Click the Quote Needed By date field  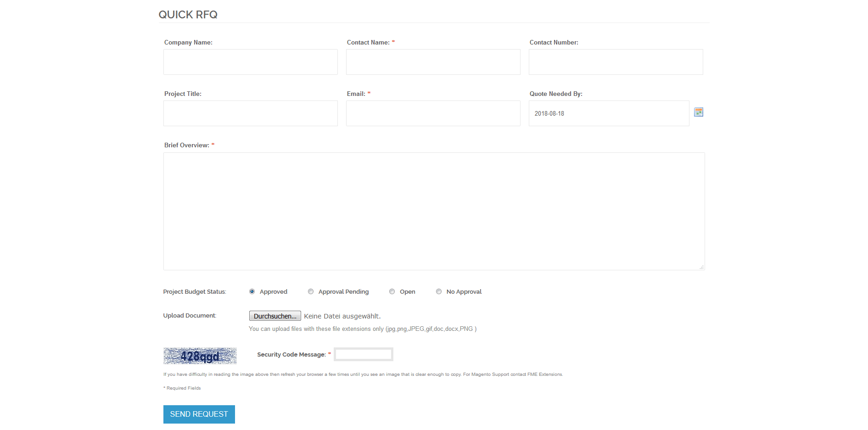(609, 113)
